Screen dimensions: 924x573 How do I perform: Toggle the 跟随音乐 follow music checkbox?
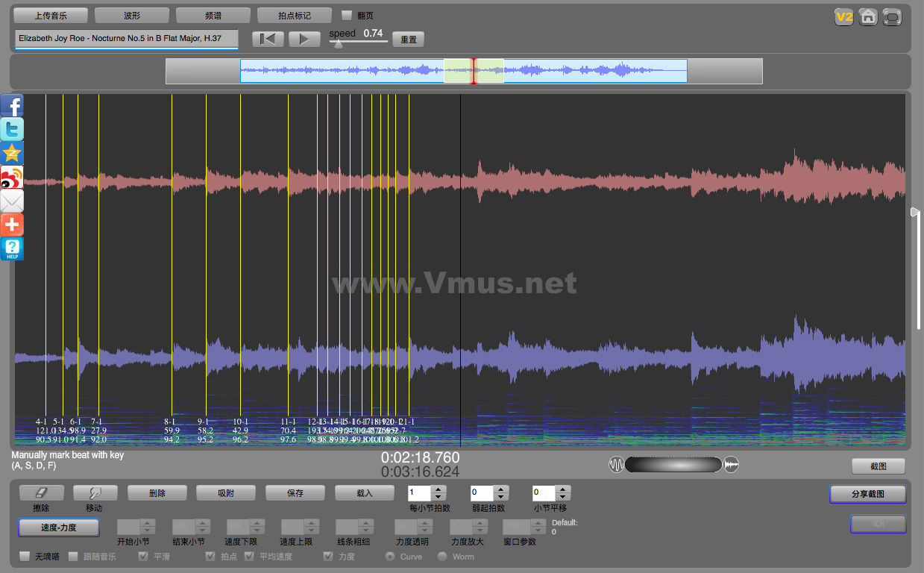73,557
